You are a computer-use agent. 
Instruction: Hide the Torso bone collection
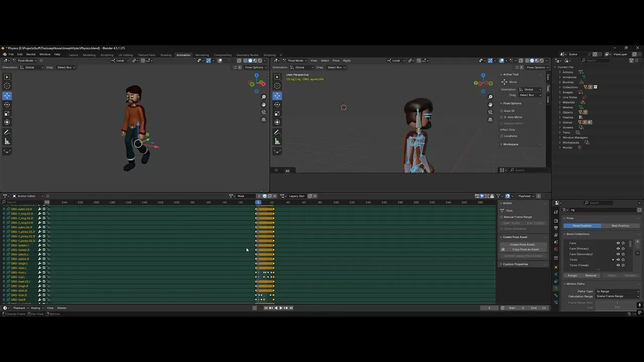[618, 259]
